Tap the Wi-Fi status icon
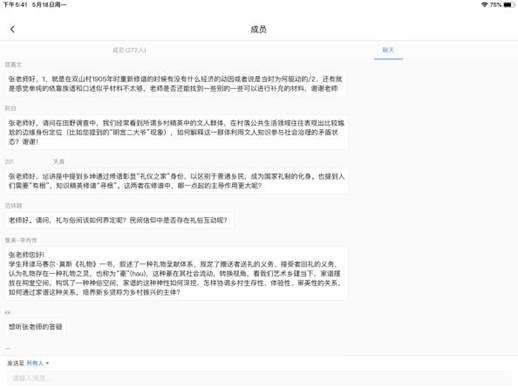 (x=485, y=5)
